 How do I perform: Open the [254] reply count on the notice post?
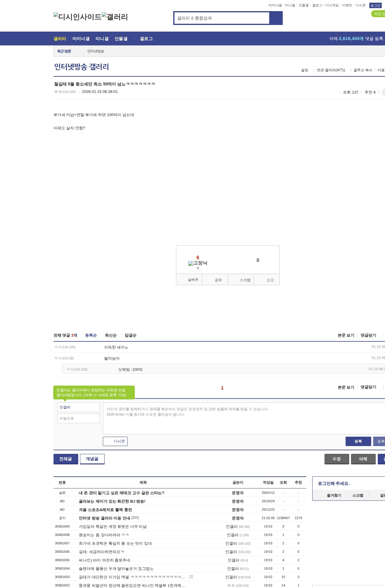point(135,518)
